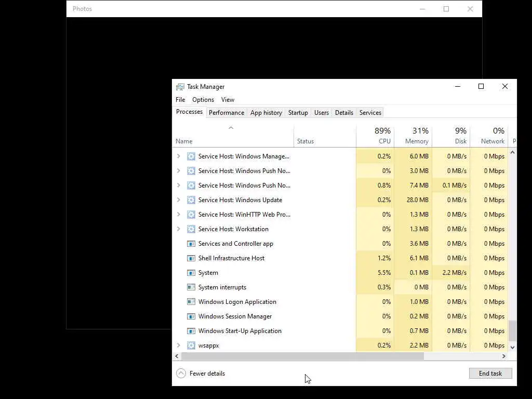Sort processes by Network column
The width and height of the screenshot is (532, 399).
tap(489, 136)
